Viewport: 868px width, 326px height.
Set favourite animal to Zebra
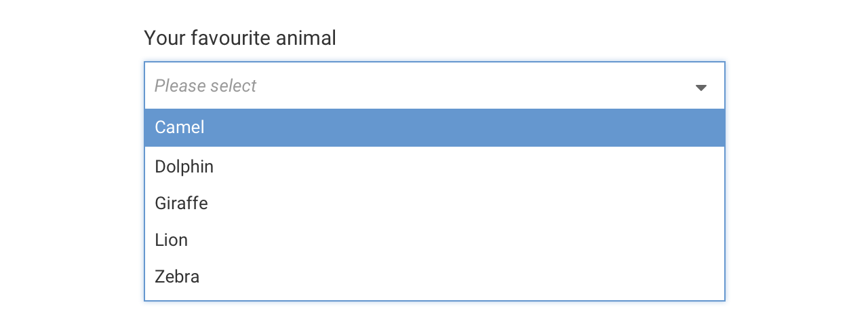coord(434,276)
